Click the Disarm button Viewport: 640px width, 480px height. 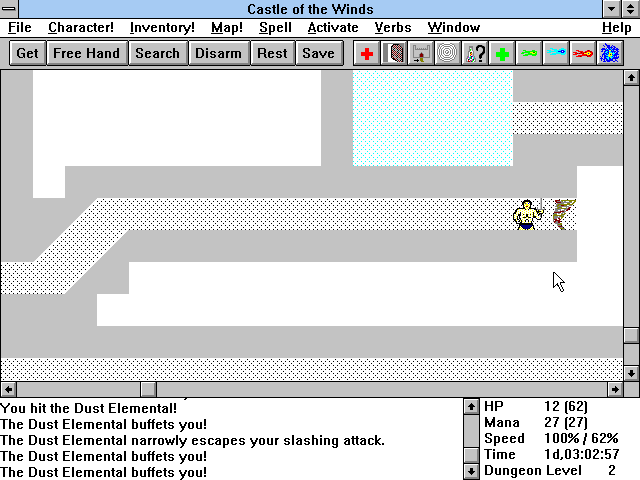[218, 53]
